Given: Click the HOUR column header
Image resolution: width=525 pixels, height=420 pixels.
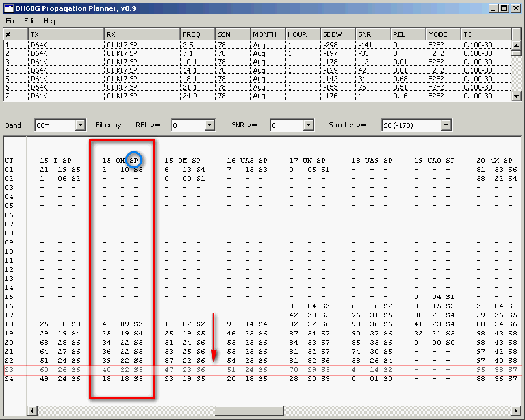Looking at the screenshot, I should coord(303,34).
